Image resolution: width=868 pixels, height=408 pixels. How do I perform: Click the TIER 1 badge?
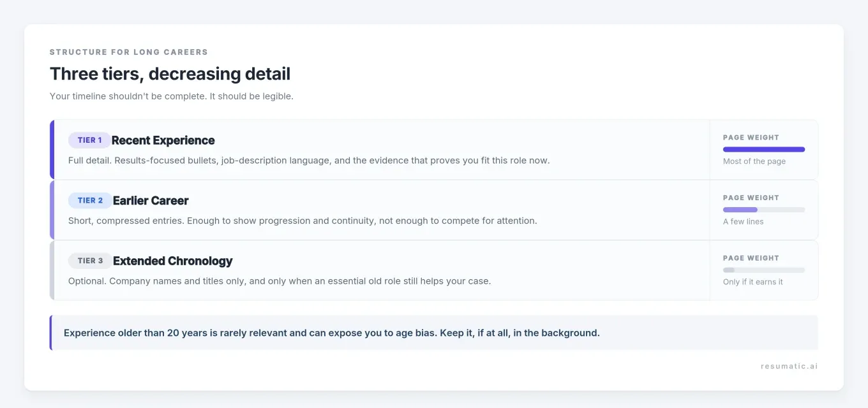89,140
